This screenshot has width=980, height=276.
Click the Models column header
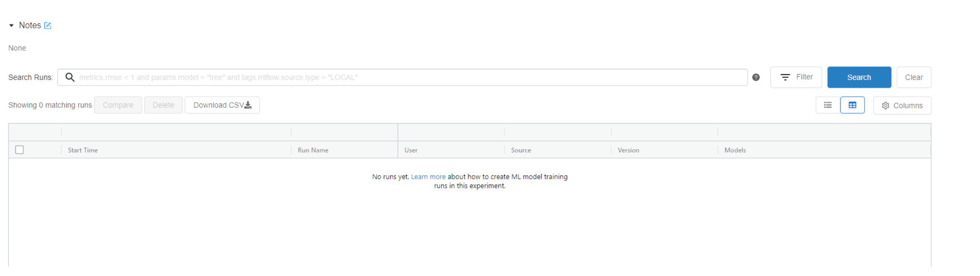[735, 150]
